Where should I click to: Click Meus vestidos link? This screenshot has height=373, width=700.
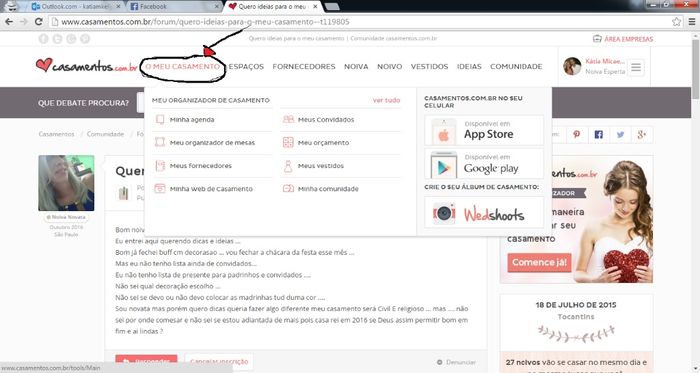coord(321,166)
